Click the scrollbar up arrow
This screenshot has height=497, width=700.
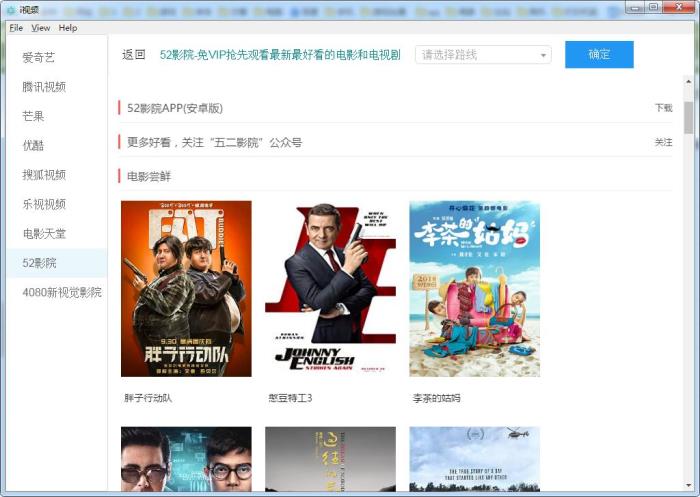click(688, 82)
